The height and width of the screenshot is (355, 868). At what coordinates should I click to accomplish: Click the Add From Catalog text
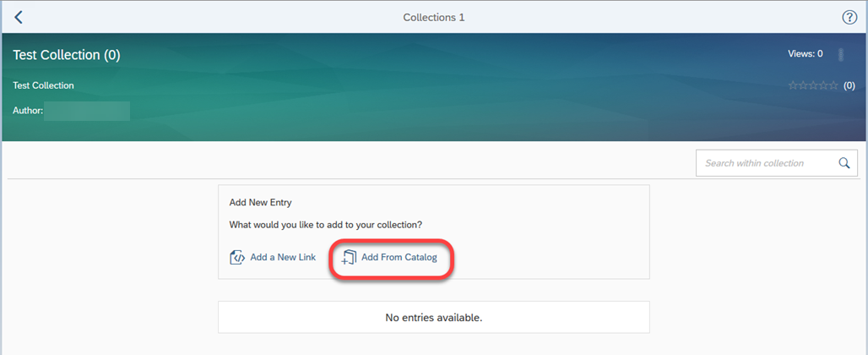pyautogui.click(x=399, y=258)
